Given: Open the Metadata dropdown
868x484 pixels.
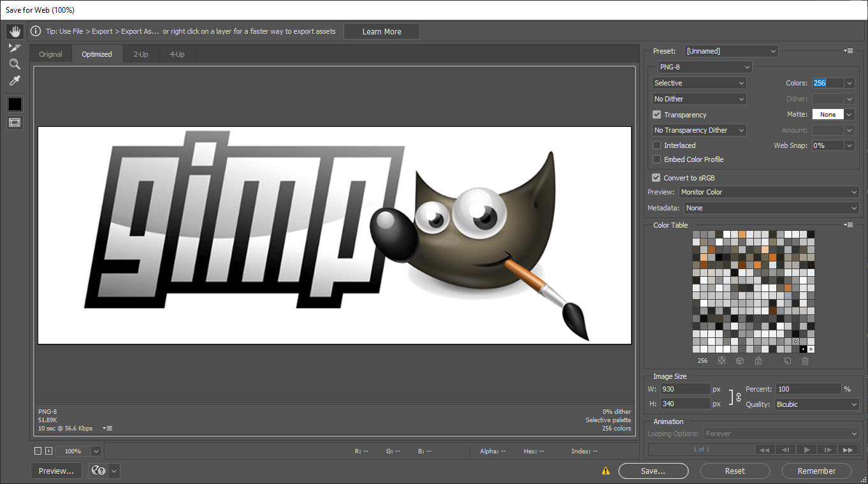Looking at the screenshot, I should 771,208.
